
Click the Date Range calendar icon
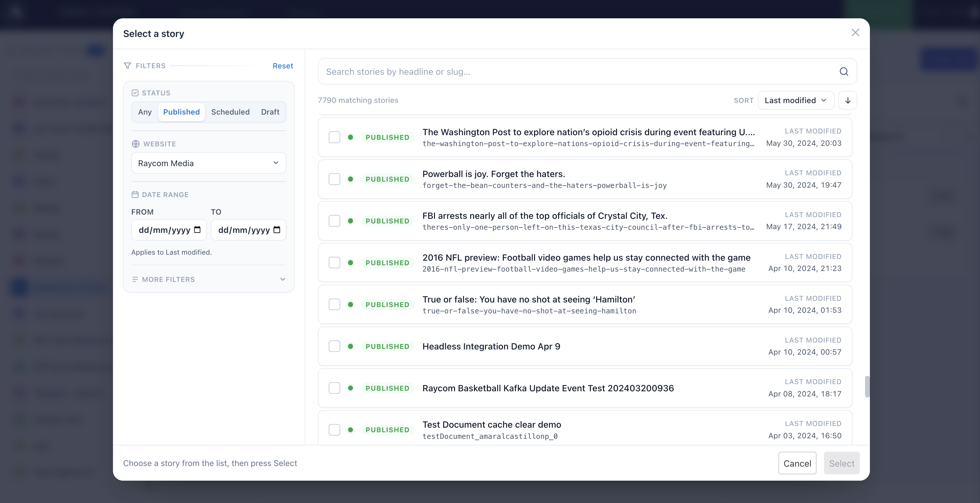[135, 194]
